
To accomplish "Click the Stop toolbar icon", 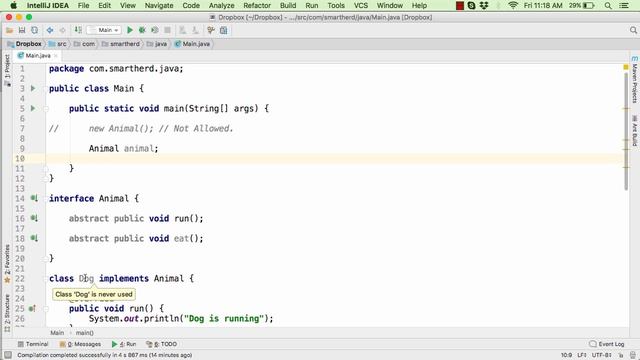I will 167,30.
